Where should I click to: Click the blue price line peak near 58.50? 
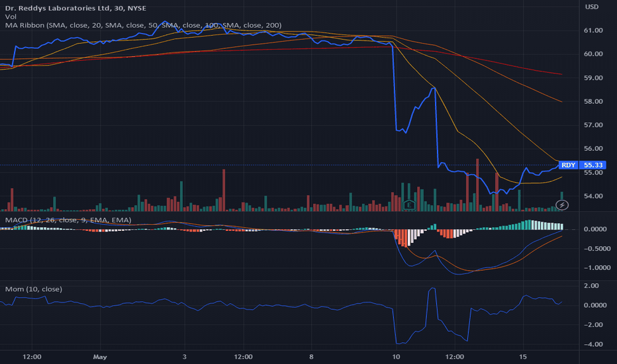[433, 89]
